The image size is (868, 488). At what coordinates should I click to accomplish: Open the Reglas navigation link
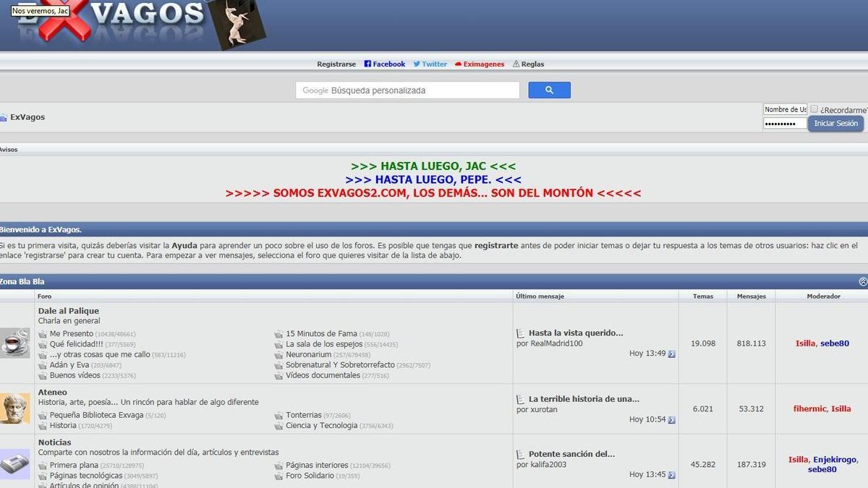coord(532,64)
